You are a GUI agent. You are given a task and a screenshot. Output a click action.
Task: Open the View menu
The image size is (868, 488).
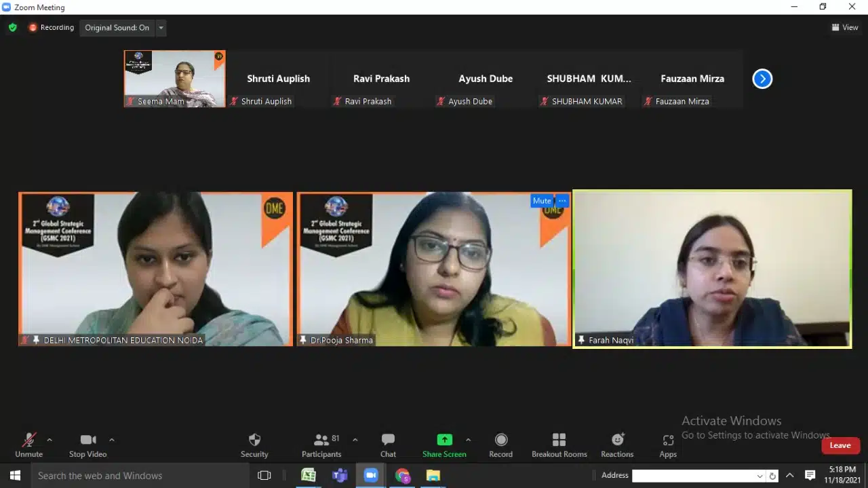pyautogui.click(x=845, y=28)
